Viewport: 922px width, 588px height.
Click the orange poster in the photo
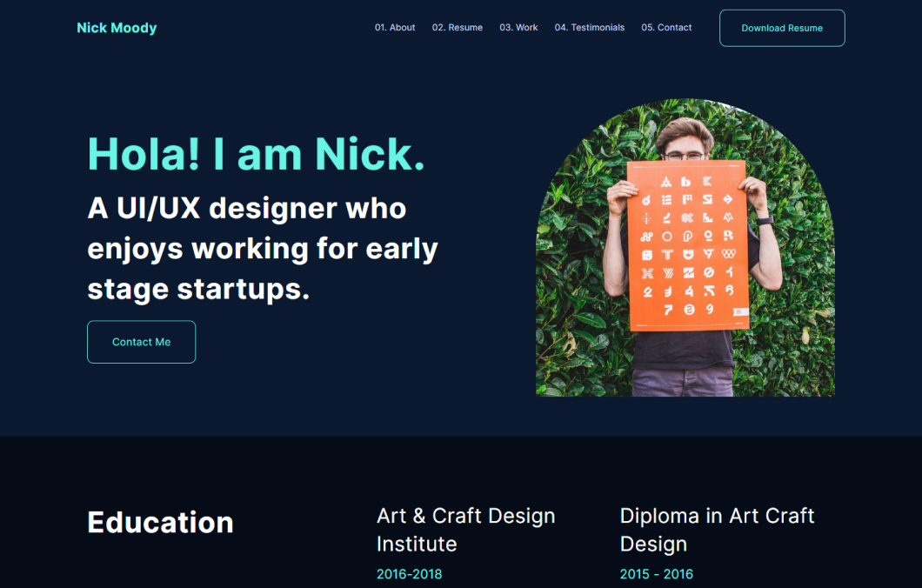tap(687, 245)
